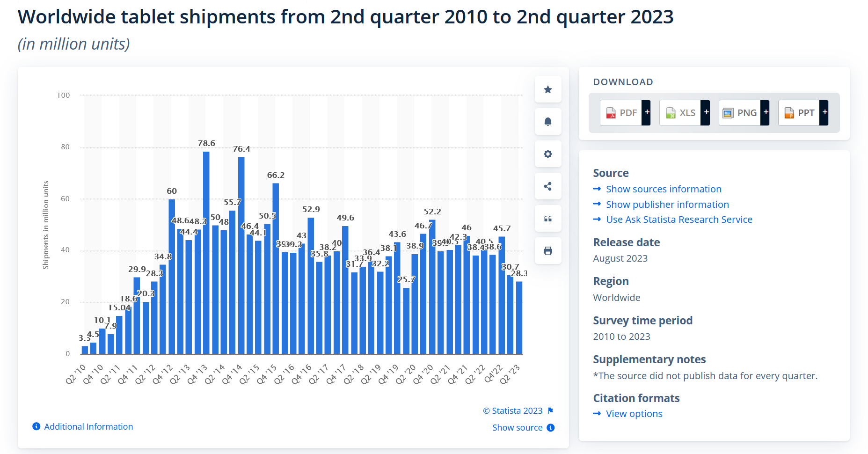Click the 'Worldwide' region text
This screenshot has width=868, height=454.
click(x=617, y=298)
